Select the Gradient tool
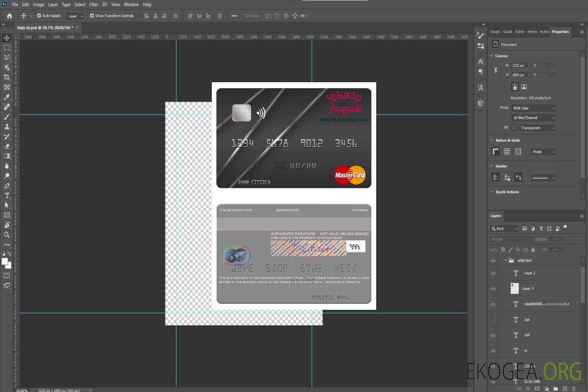The height and width of the screenshot is (392, 588). tap(7, 156)
